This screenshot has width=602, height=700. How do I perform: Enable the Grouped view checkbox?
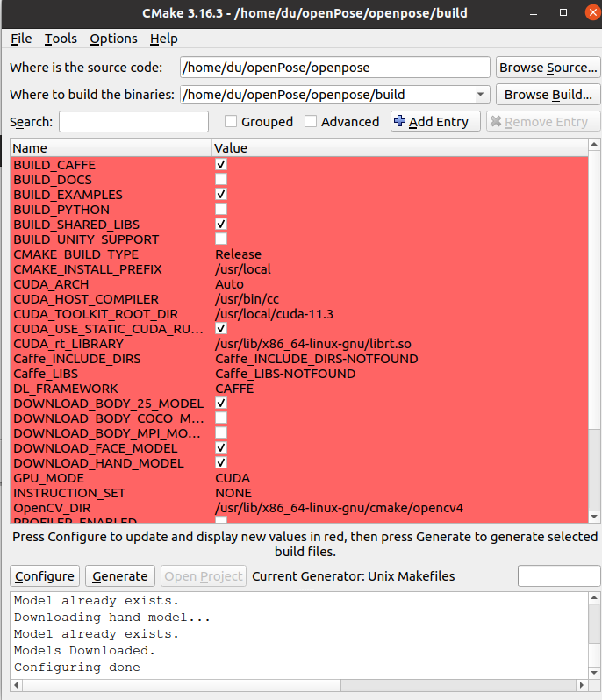[231, 121]
